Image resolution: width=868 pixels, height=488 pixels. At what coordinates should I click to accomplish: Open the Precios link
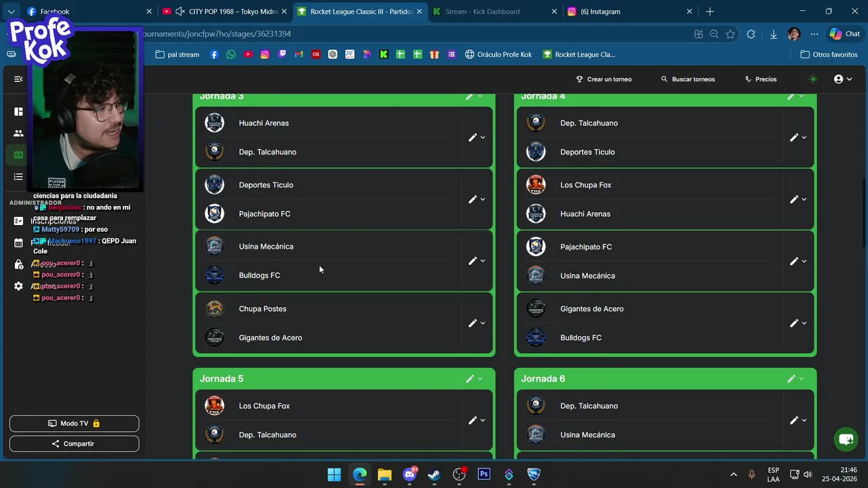tap(760, 79)
